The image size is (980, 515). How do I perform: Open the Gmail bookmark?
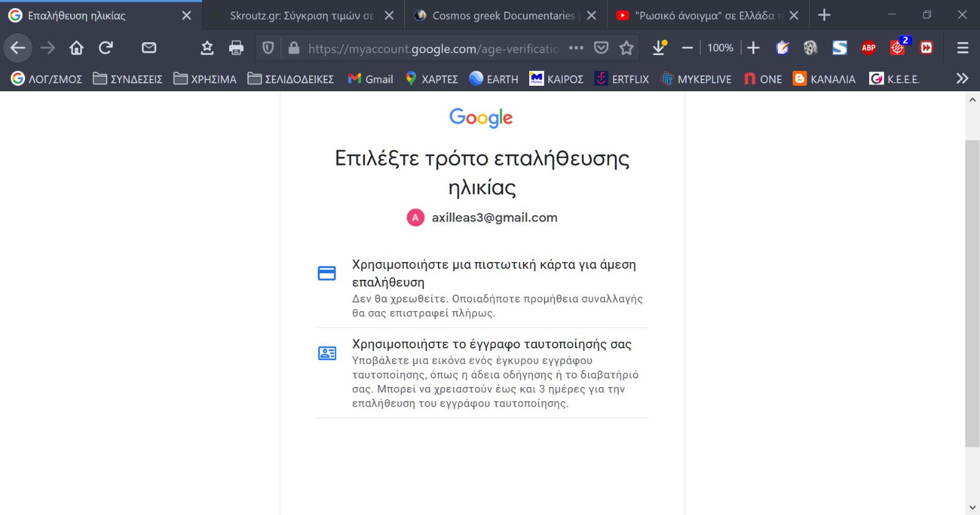click(371, 79)
